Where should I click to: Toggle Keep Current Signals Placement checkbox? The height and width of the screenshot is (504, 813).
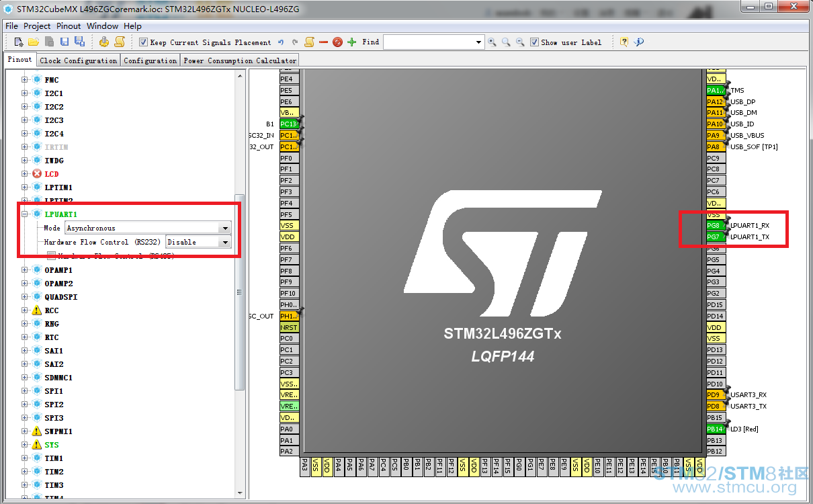click(x=143, y=42)
